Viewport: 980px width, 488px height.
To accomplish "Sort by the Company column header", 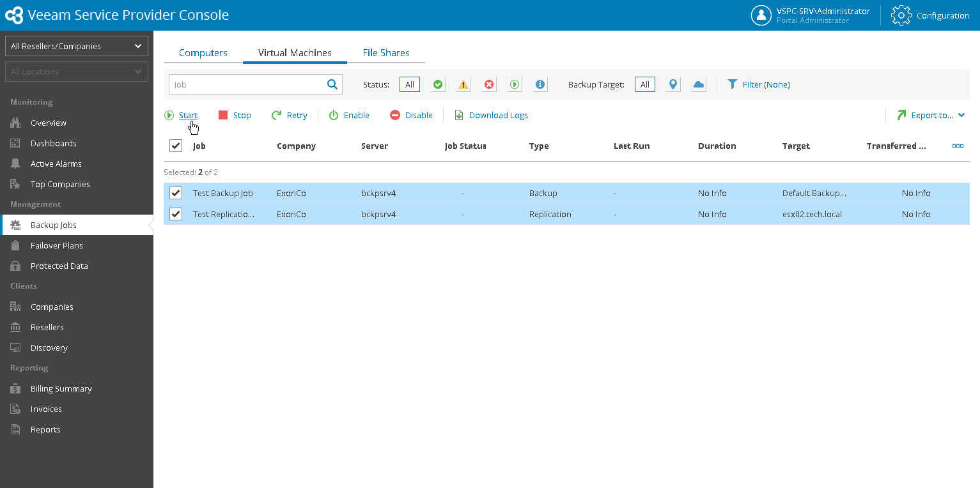I will pyautogui.click(x=296, y=146).
